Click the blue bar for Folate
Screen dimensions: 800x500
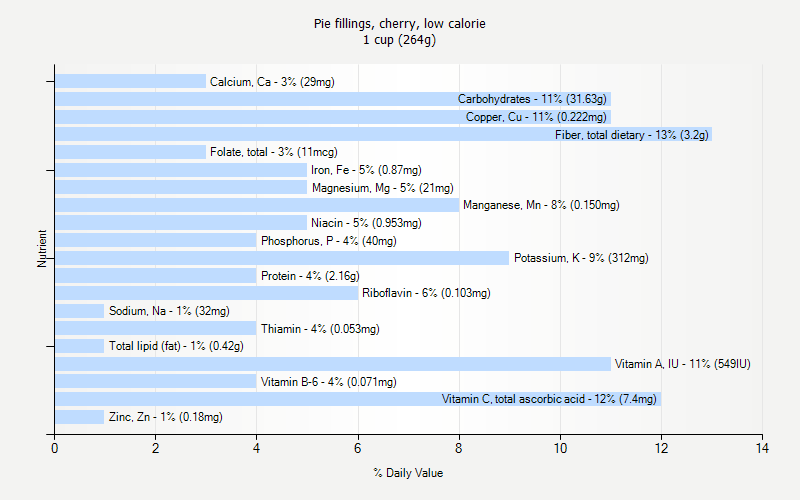[x=131, y=152]
